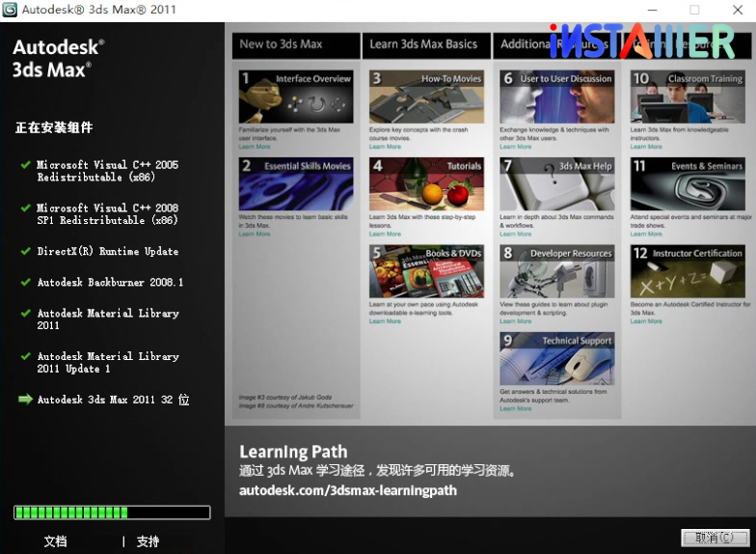Image resolution: width=756 pixels, height=554 pixels.
Task: Select the Learn 3ds Max Basics header
Action: [426, 44]
